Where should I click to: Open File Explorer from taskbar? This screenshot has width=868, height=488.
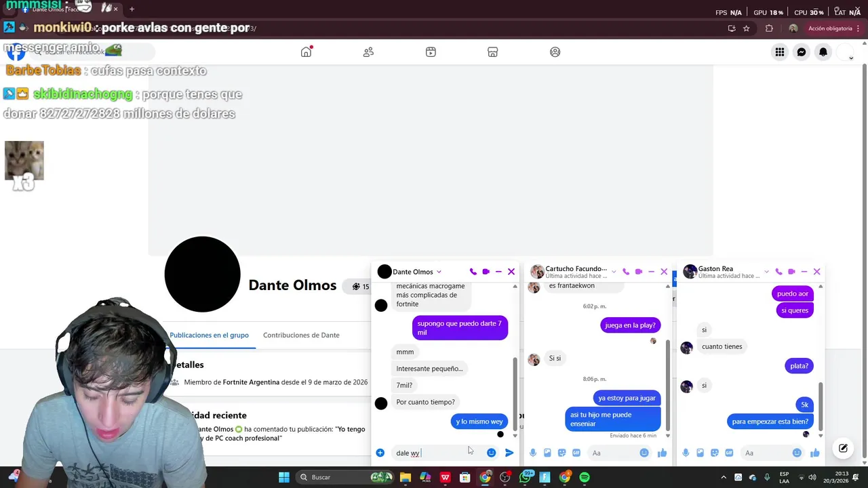click(x=406, y=477)
